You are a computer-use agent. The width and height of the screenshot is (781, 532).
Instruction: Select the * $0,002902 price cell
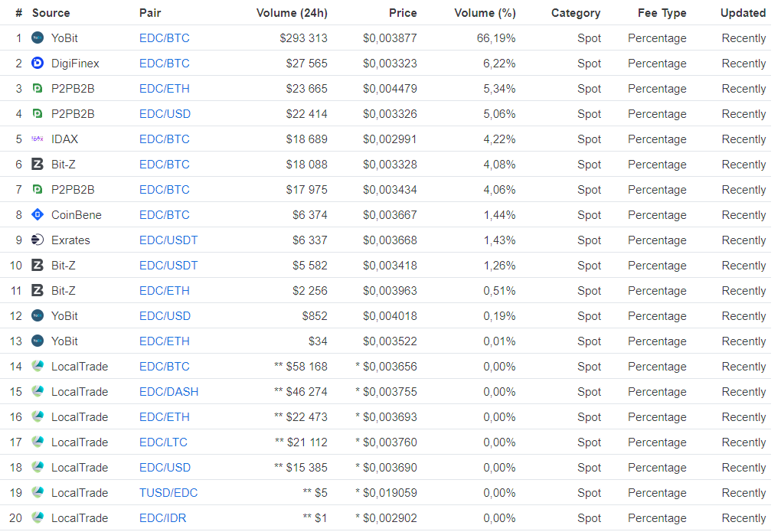pyautogui.click(x=386, y=518)
